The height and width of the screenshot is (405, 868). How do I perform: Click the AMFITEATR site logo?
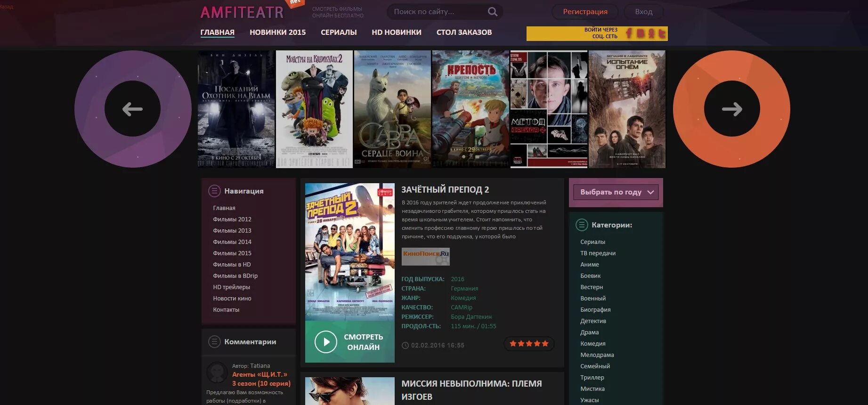[242, 12]
